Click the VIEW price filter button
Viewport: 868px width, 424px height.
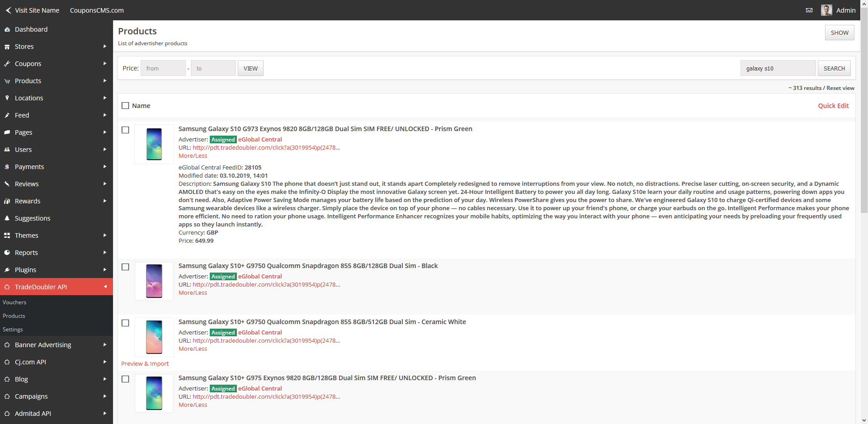(250, 68)
